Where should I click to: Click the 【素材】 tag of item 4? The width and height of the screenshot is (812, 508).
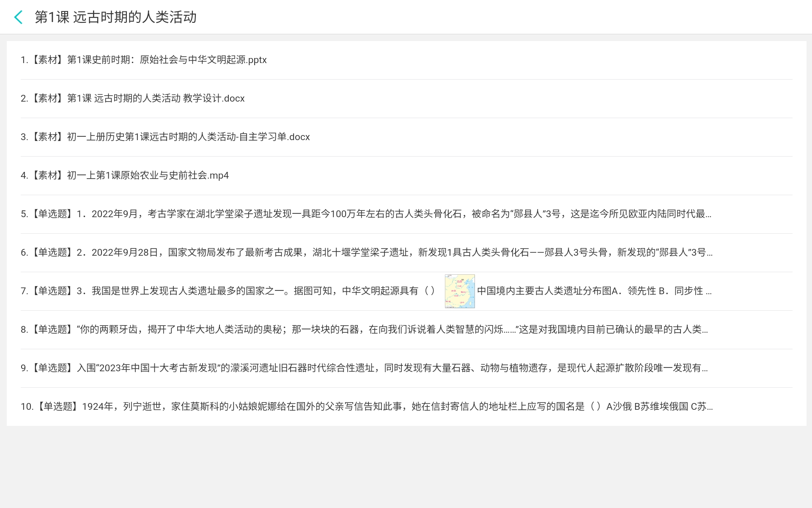[x=47, y=176]
